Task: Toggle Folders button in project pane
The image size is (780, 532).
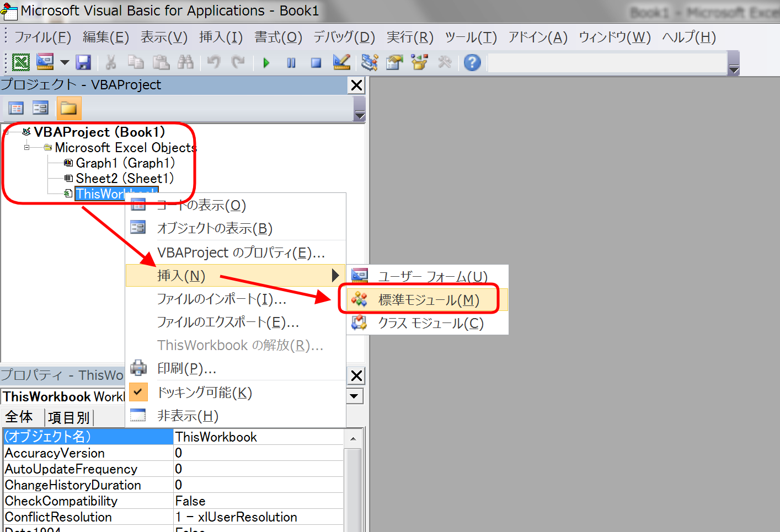Action: pyautogui.click(x=69, y=108)
